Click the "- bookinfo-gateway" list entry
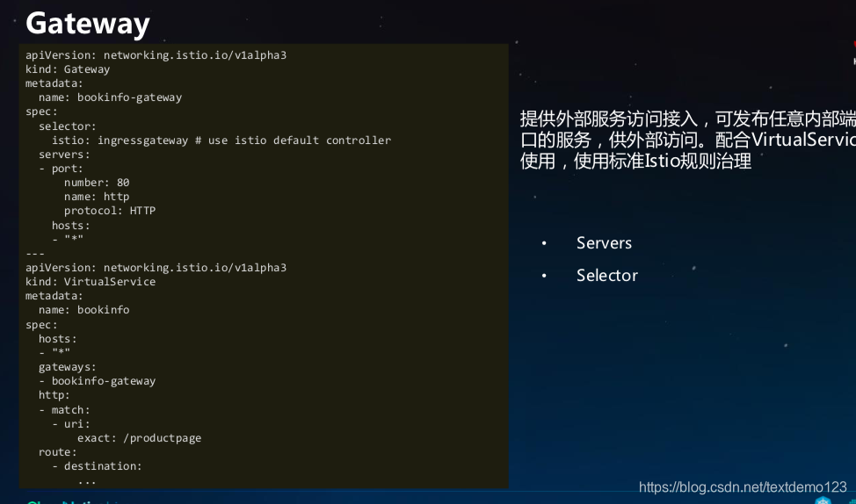Viewport: 856px width, 504px height. point(98,381)
